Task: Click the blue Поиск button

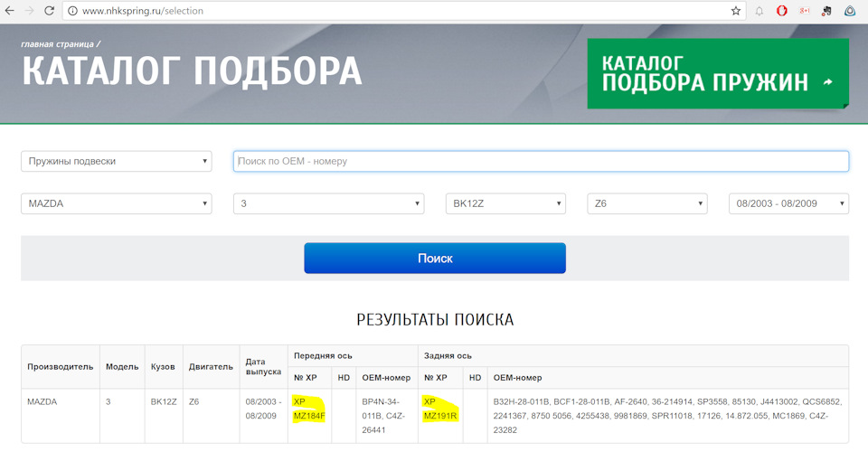Action: pyautogui.click(x=435, y=259)
